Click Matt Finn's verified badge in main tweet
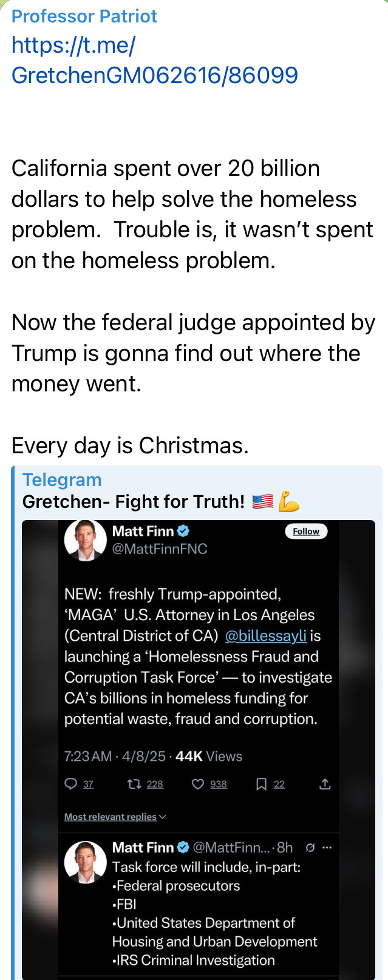Viewport: 388px width, 980px height. point(183,531)
